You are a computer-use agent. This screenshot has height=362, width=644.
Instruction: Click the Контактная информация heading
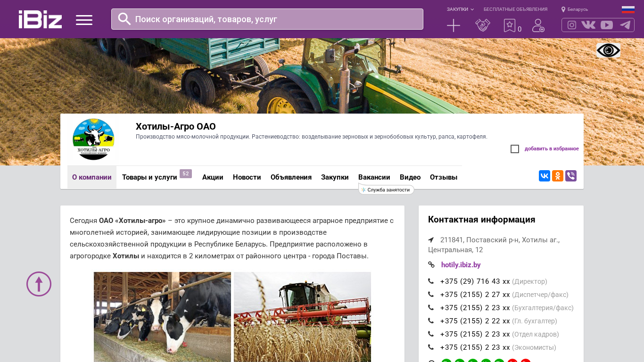[481, 220]
